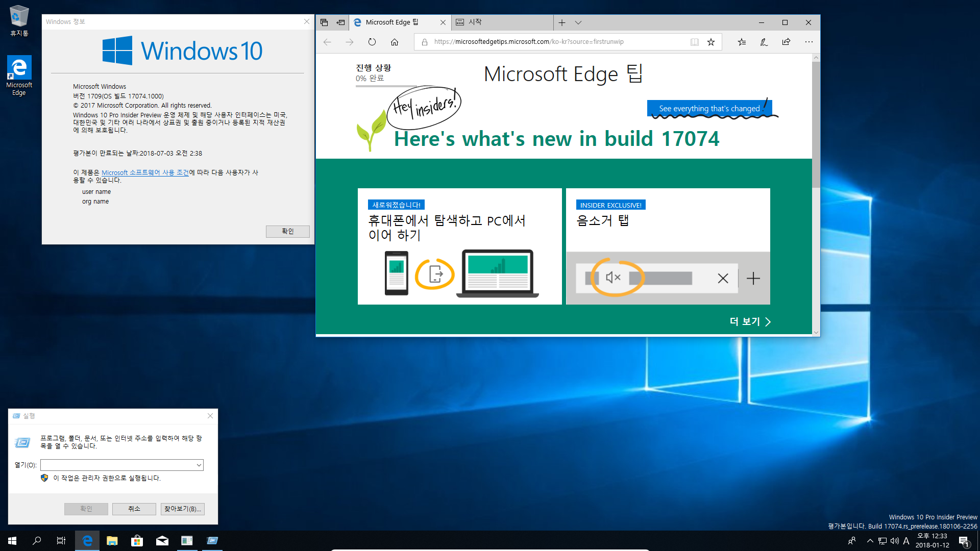Close the 실행 dialog
Image resolution: width=980 pixels, height=551 pixels.
tap(210, 416)
